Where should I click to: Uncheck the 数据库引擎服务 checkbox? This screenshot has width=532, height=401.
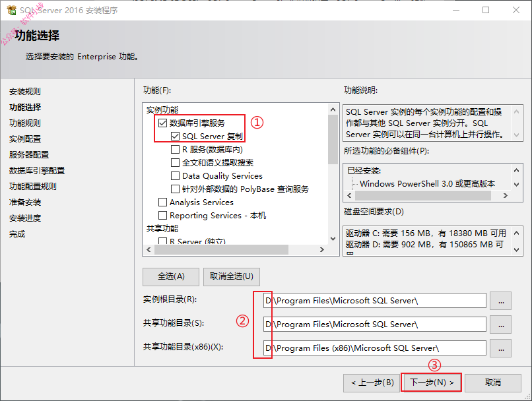(x=163, y=123)
